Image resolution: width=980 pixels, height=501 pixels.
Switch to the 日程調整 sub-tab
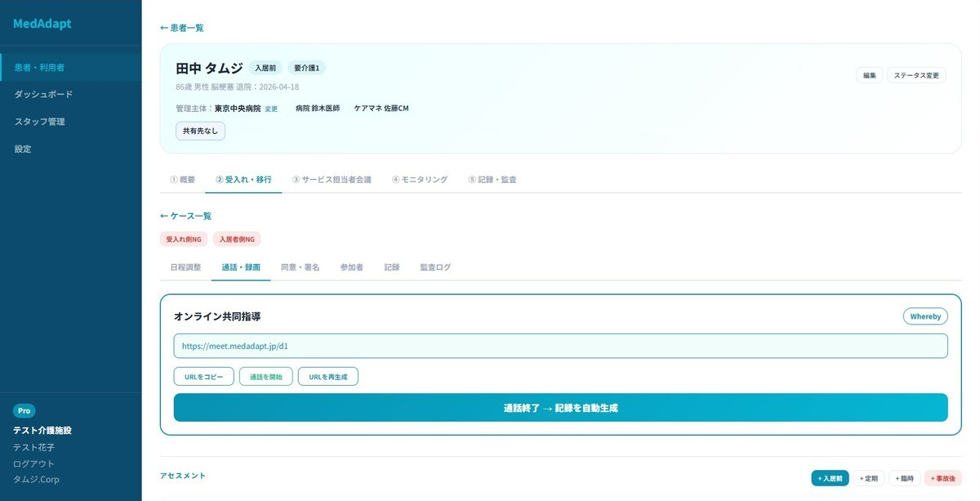[185, 267]
